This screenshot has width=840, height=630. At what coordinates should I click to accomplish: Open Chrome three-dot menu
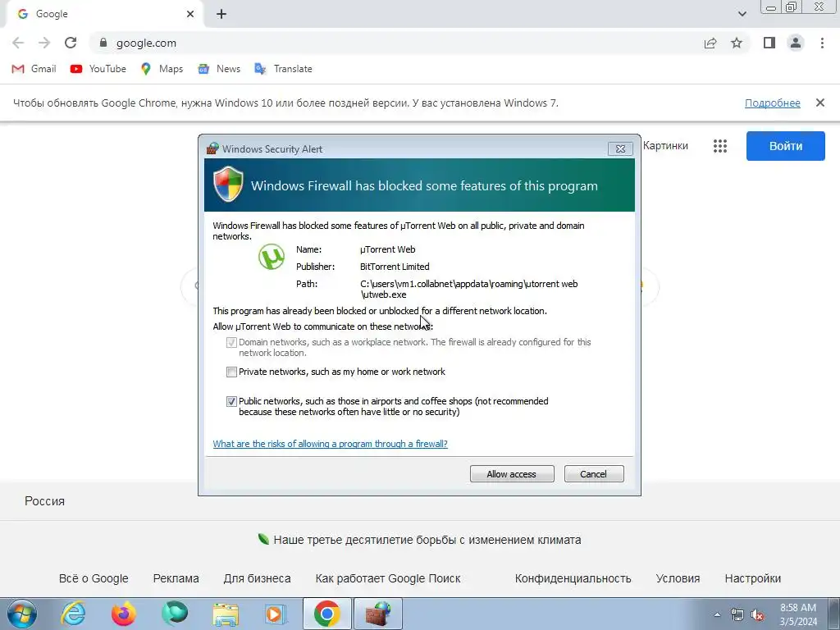tap(822, 43)
